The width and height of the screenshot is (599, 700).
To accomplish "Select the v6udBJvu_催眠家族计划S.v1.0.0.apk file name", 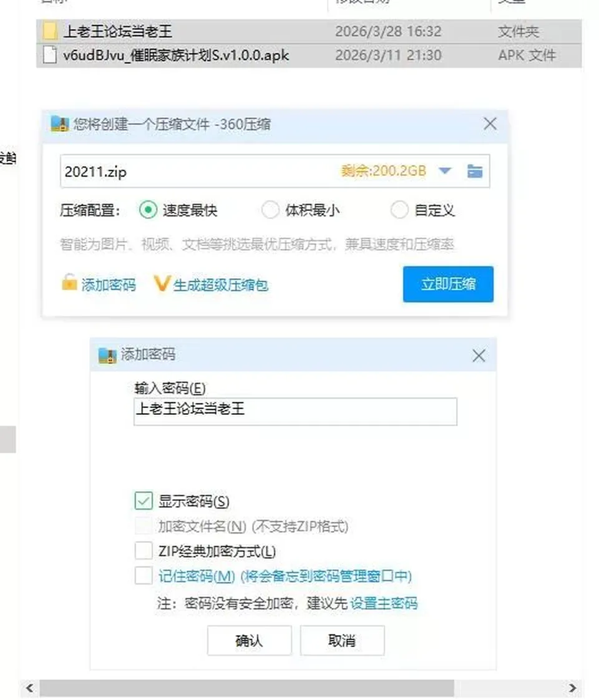I will [x=176, y=56].
